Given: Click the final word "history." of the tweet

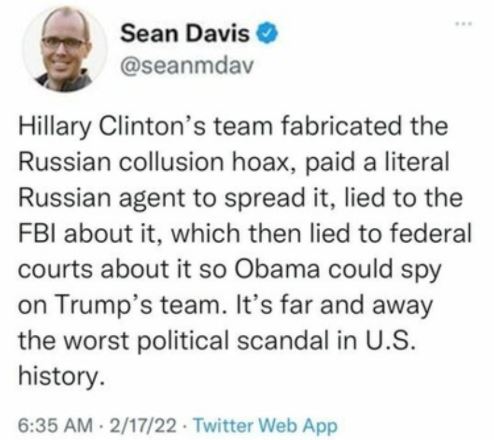Looking at the screenshot, I should coord(61,378).
